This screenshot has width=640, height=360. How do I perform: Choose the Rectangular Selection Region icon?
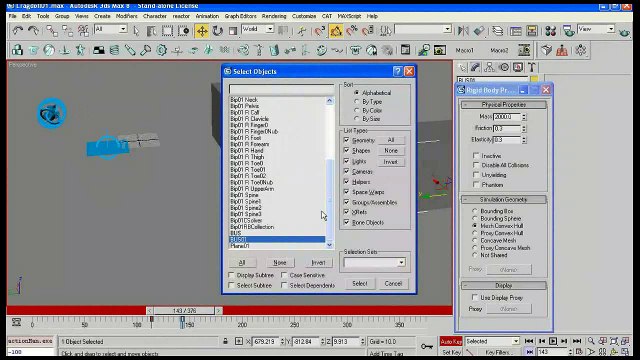(x=167, y=31)
